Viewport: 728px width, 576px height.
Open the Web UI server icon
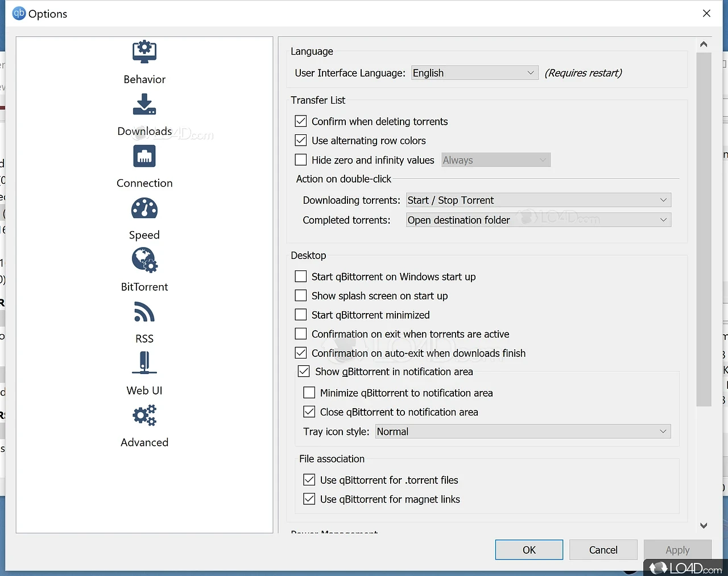pyautogui.click(x=144, y=363)
